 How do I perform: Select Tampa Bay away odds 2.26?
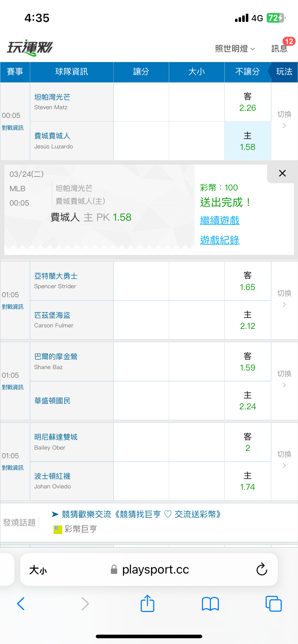click(248, 102)
